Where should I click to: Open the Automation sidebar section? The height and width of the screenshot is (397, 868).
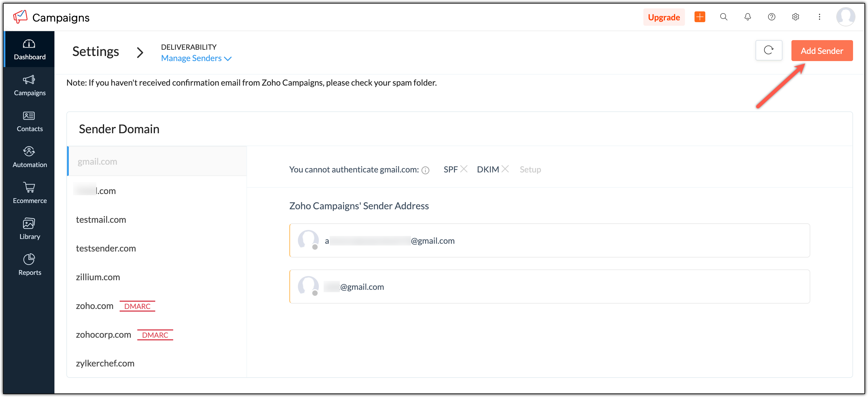(x=29, y=157)
